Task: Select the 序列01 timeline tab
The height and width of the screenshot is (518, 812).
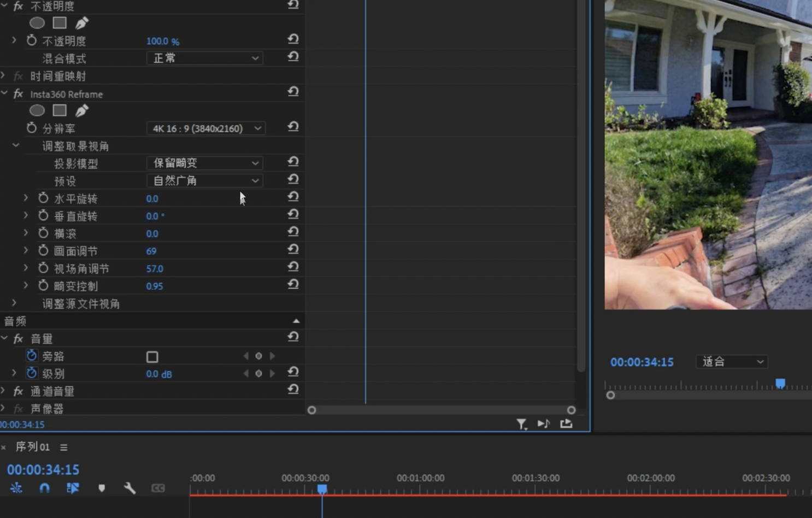Action: [x=32, y=447]
